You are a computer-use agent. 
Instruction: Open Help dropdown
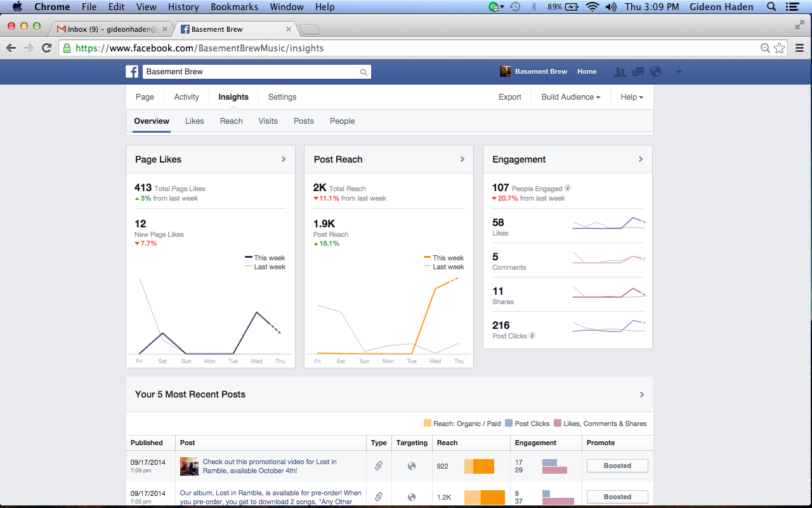click(632, 97)
